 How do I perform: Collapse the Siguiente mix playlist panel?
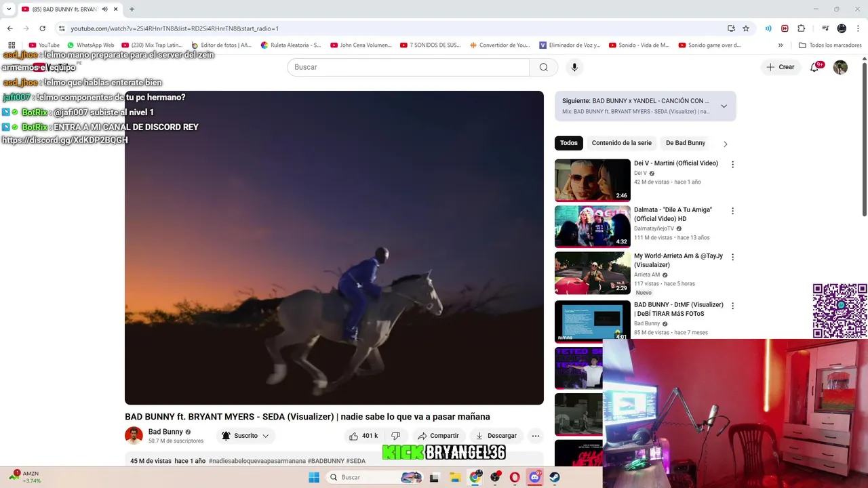tap(724, 106)
